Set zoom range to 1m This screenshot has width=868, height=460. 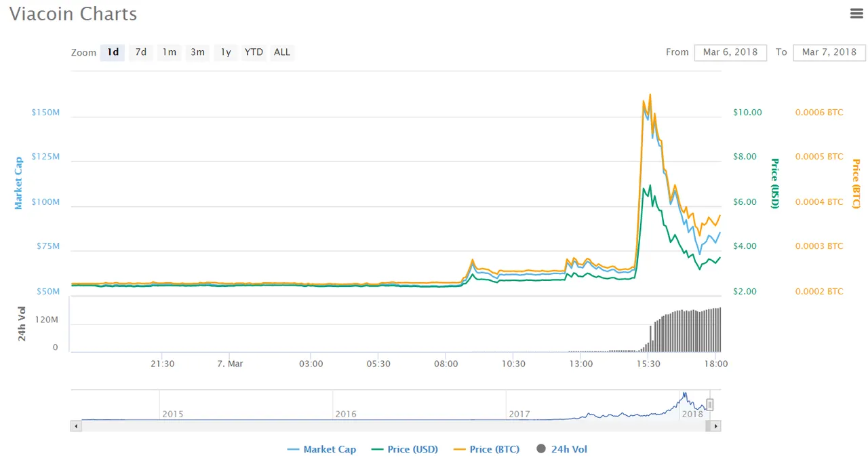point(170,52)
